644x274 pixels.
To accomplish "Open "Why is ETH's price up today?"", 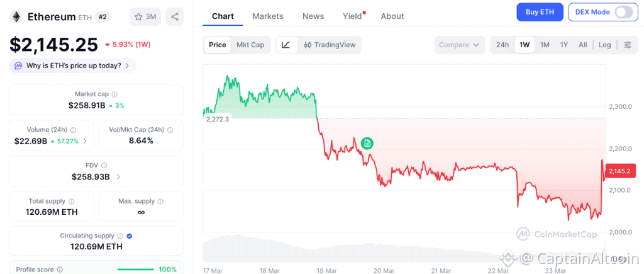I will tap(72, 66).
